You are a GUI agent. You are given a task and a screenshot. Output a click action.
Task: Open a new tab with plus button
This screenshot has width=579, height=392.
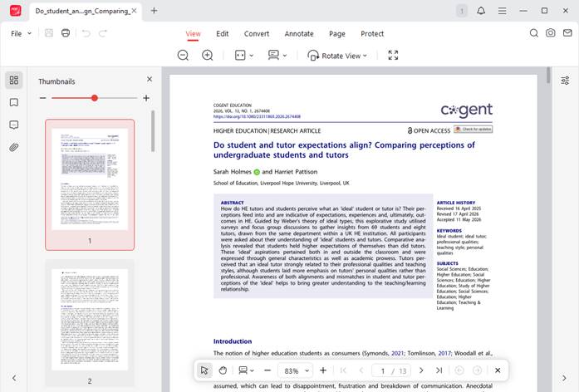click(154, 11)
